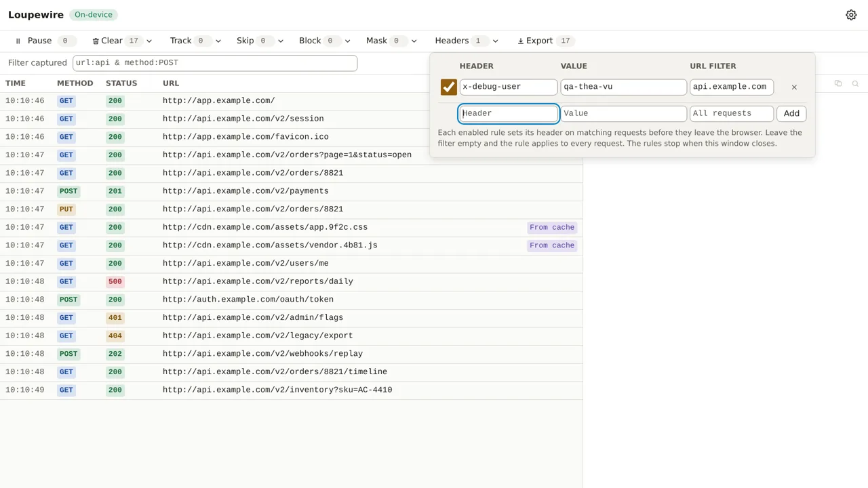Pause capturing with the Pause button

(x=45, y=41)
